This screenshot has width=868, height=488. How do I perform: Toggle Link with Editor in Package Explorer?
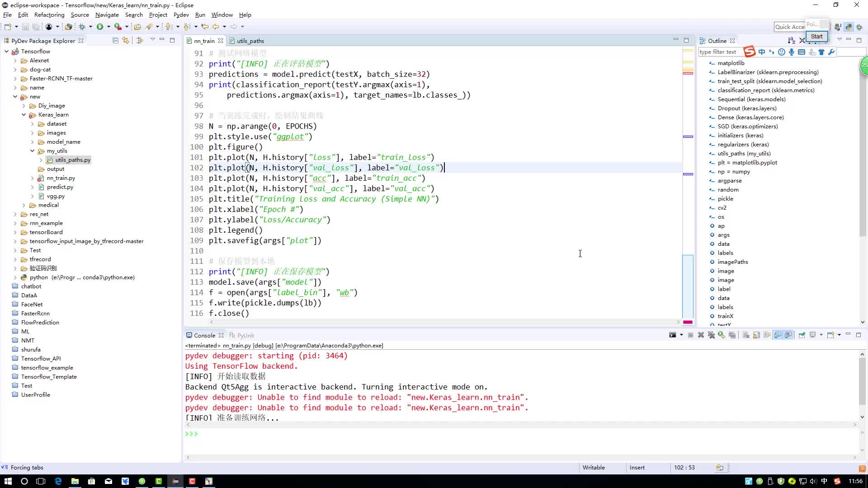(x=126, y=41)
